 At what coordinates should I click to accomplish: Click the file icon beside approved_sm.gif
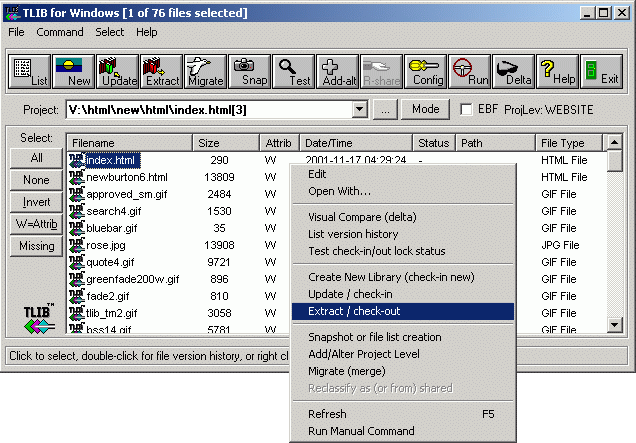[76, 194]
